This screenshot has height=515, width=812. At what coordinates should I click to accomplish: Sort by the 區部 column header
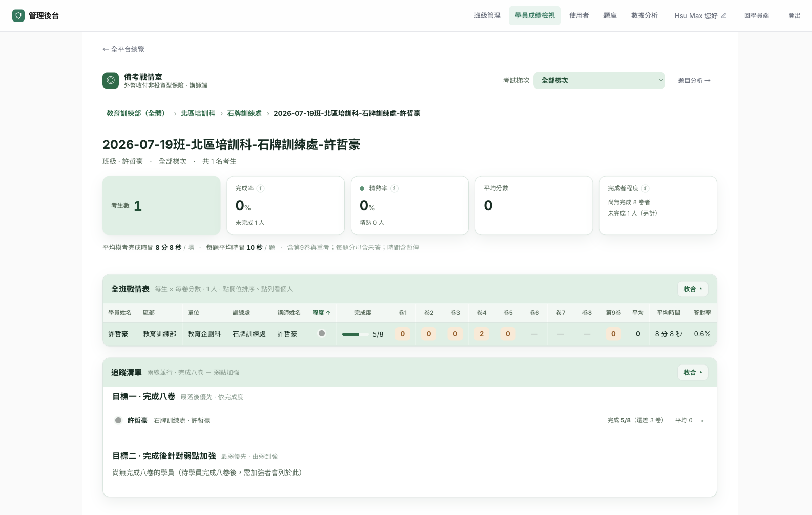click(x=149, y=312)
